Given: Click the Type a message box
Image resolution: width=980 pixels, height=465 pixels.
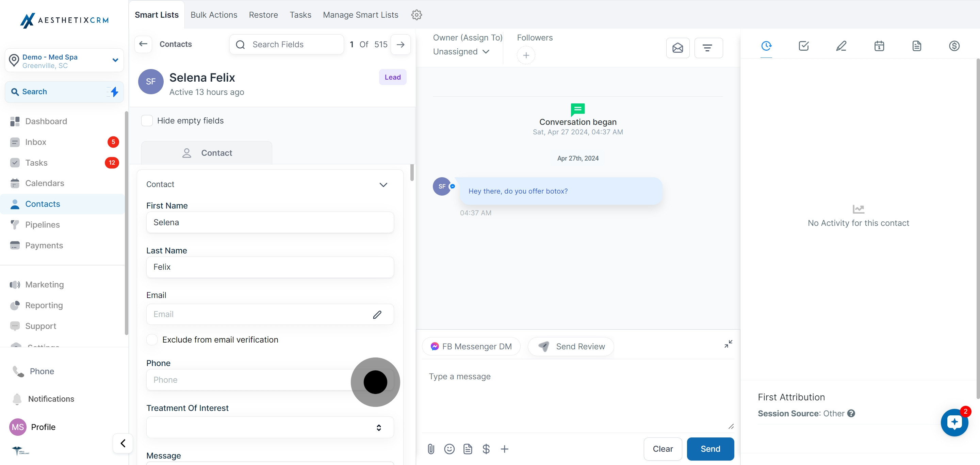Looking at the screenshot, I should pos(578,395).
